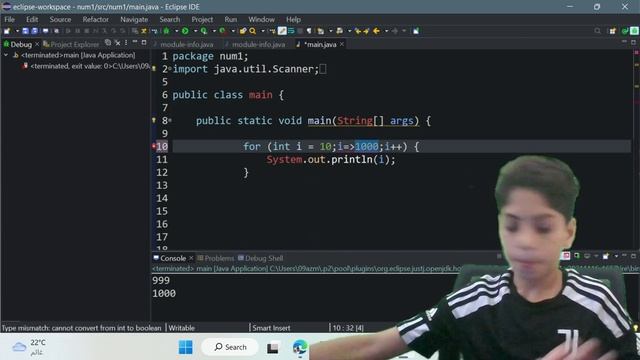The height and width of the screenshot is (360, 640).
Task: Open the File menu
Action: [9, 19]
